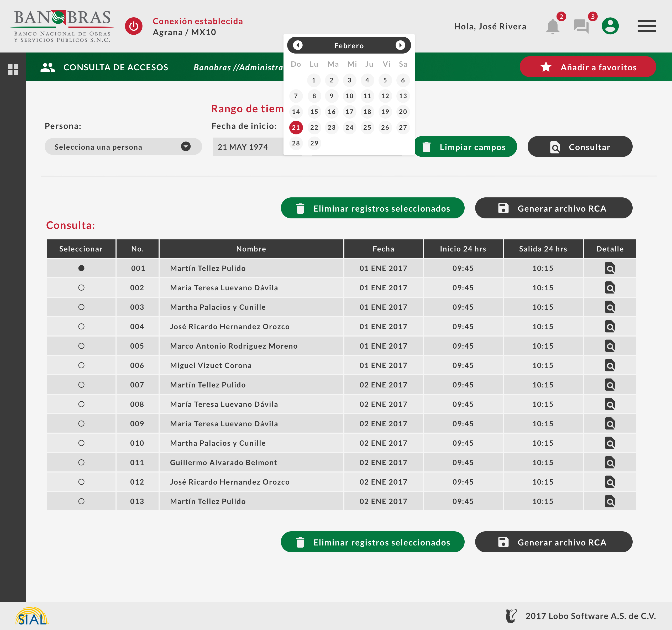Click the red power connection icon
Image resolution: width=672 pixels, height=630 pixels.
tap(134, 26)
